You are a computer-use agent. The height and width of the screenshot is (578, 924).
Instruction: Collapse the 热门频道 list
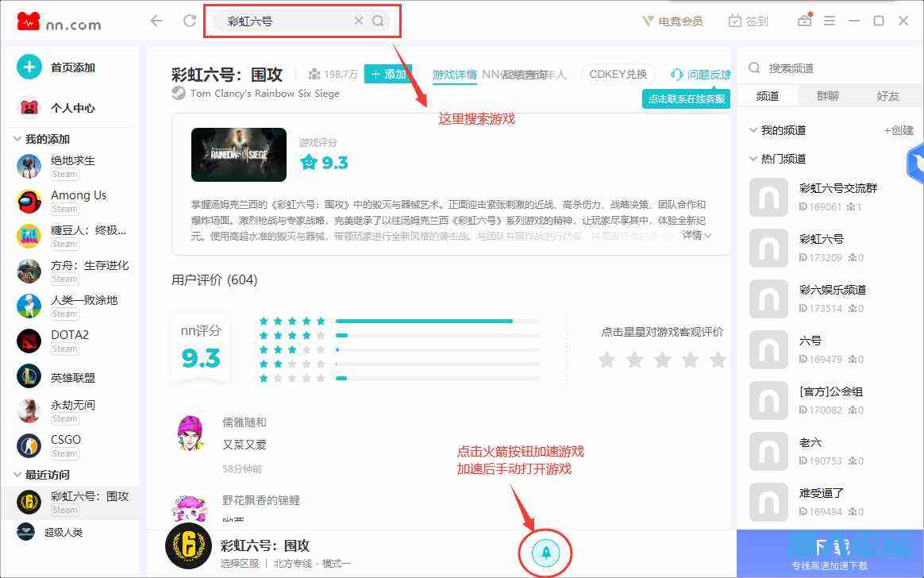click(x=753, y=159)
